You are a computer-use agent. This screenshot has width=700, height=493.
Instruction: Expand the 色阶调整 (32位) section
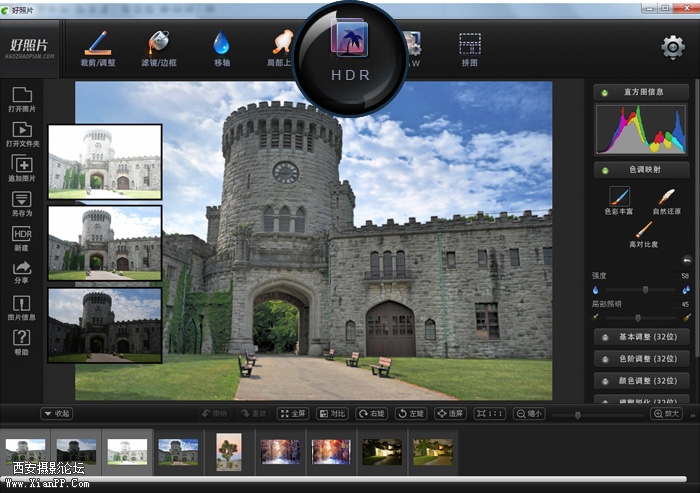(x=641, y=358)
